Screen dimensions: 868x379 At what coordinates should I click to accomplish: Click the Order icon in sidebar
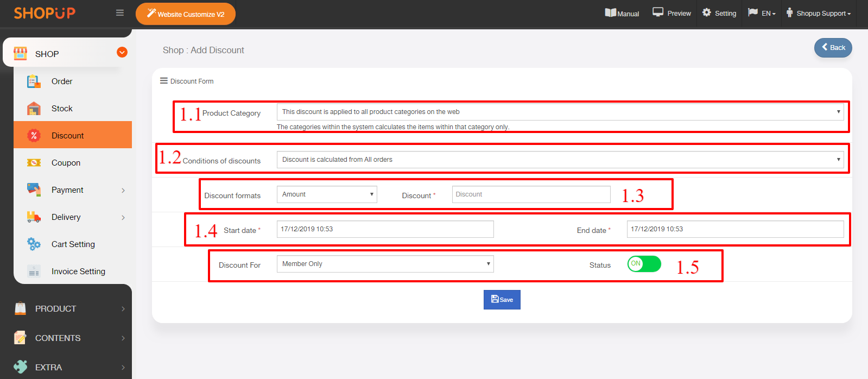34,81
